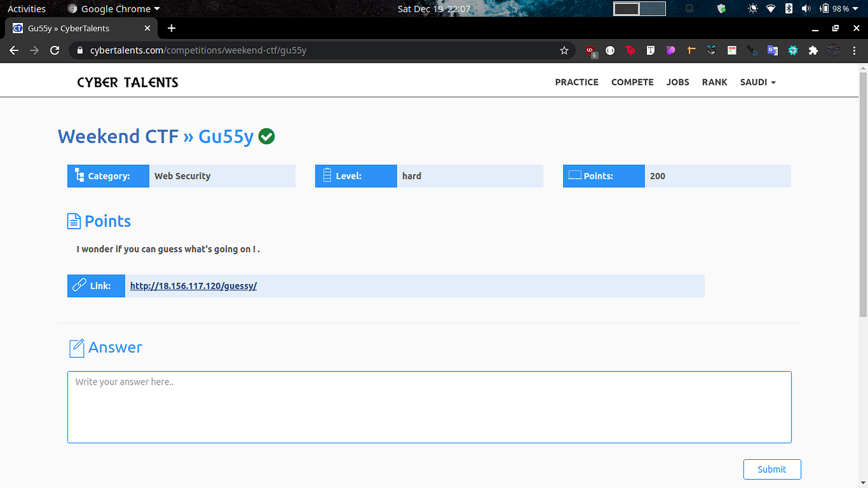The height and width of the screenshot is (488, 868).
Task: Open the PRACTICE nav item
Action: tap(577, 82)
